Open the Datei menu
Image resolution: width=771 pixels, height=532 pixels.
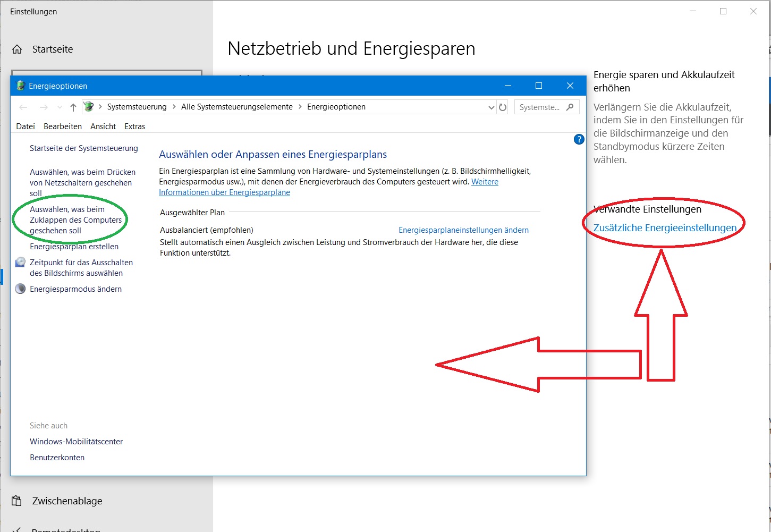26,126
